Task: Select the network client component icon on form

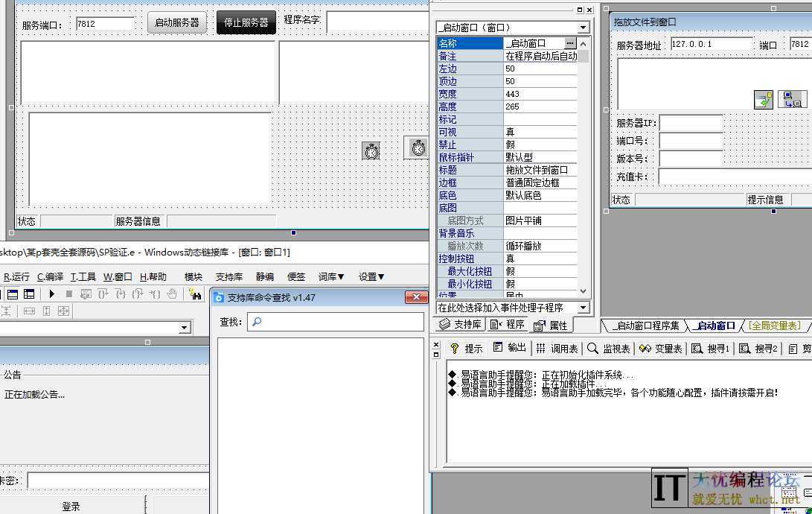Action: click(792, 99)
